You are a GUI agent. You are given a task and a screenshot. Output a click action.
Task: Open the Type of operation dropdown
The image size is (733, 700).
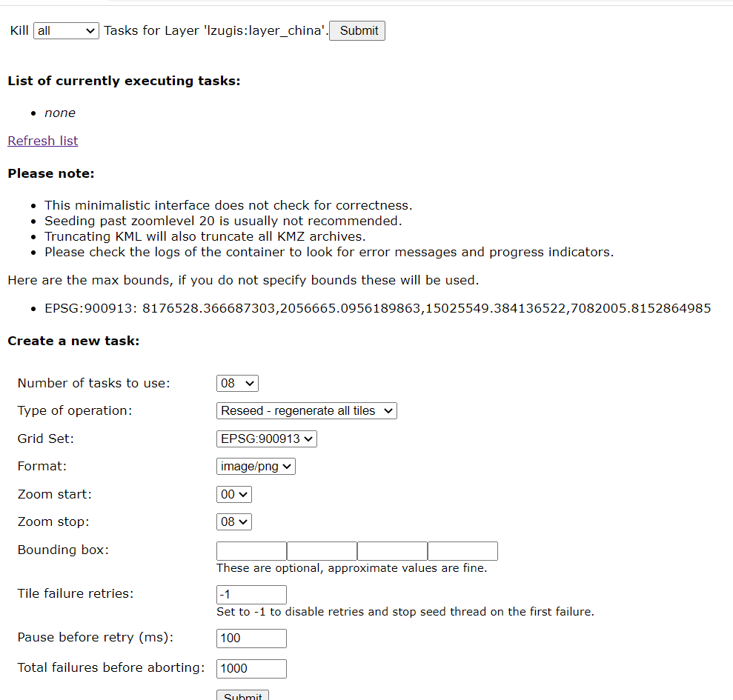[x=305, y=410]
